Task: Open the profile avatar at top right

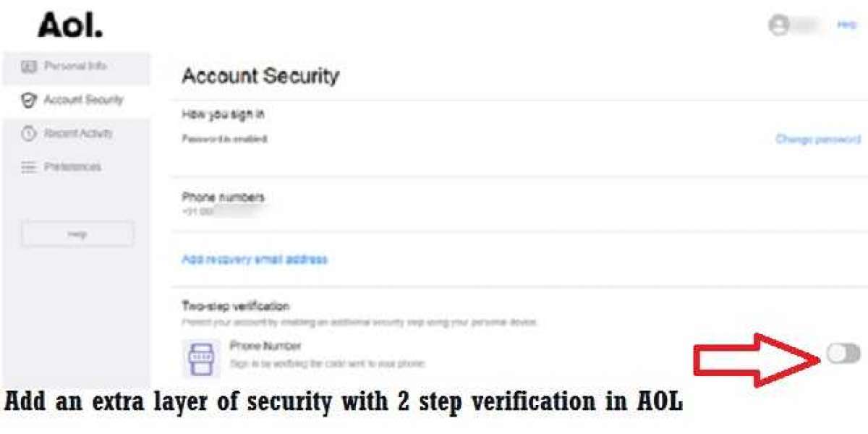Action: pyautogui.click(x=779, y=25)
